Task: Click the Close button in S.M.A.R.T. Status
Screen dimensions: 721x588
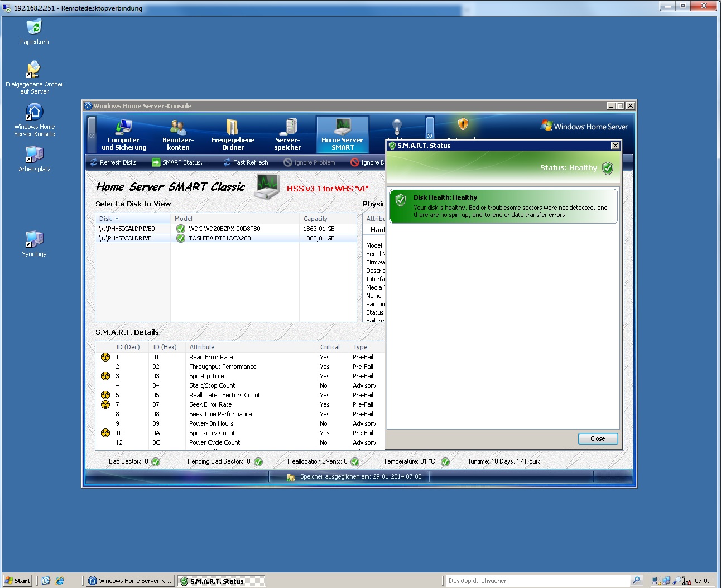Action: point(598,438)
